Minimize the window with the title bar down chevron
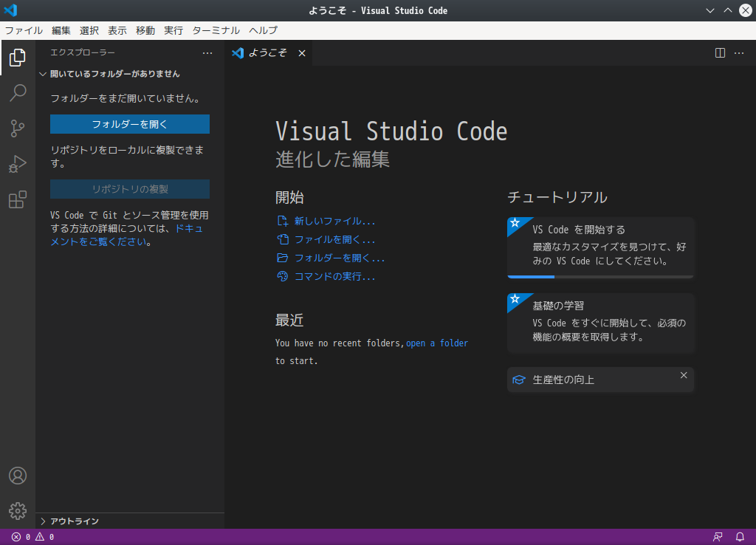The height and width of the screenshot is (545, 756). click(709, 10)
